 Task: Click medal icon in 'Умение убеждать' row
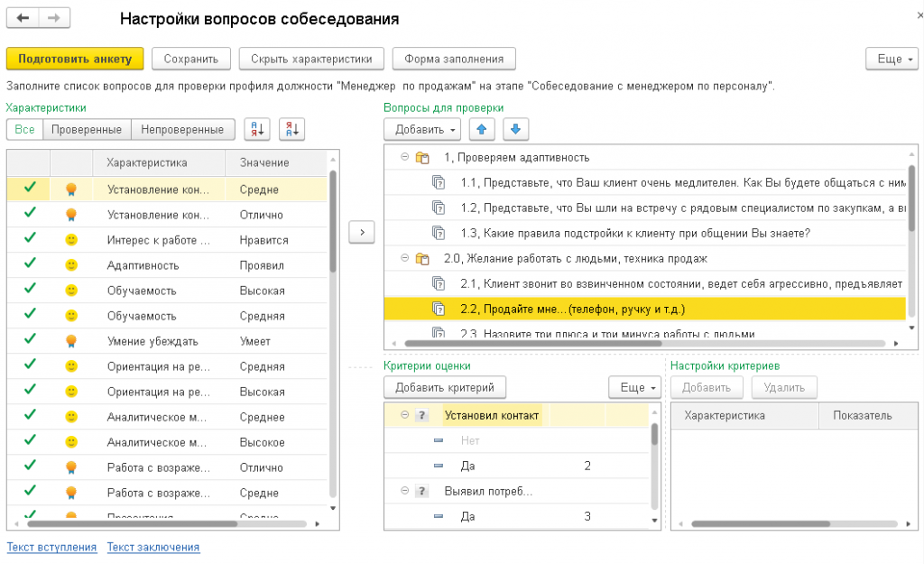pos(71,341)
